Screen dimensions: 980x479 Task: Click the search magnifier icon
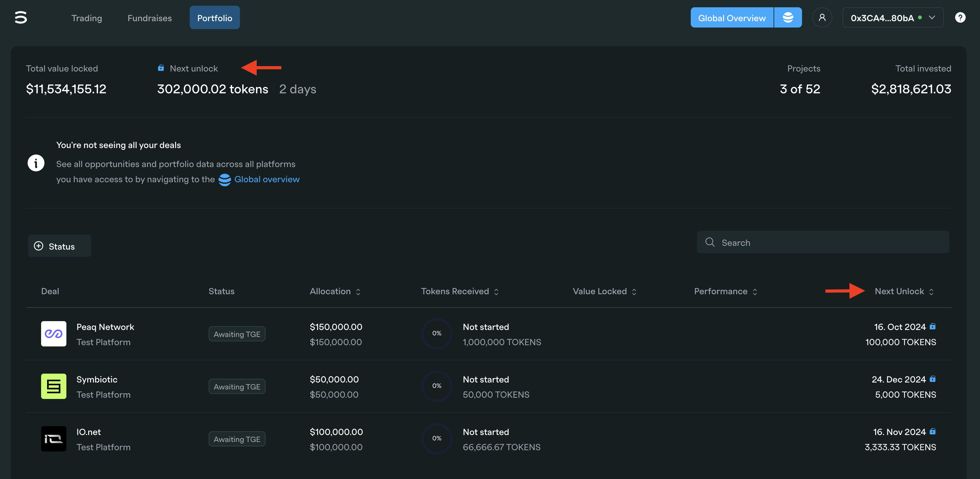[710, 242]
